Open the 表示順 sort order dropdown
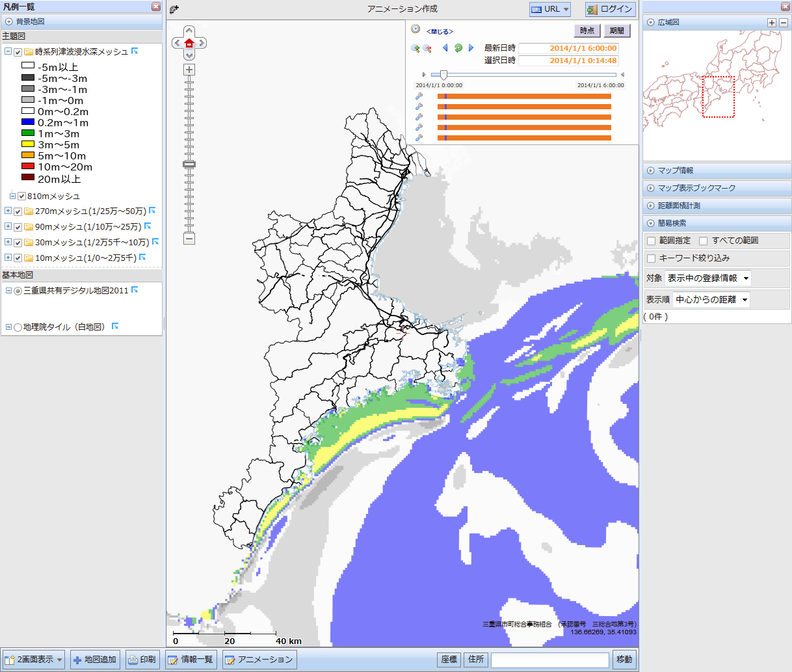 [x=711, y=300]
